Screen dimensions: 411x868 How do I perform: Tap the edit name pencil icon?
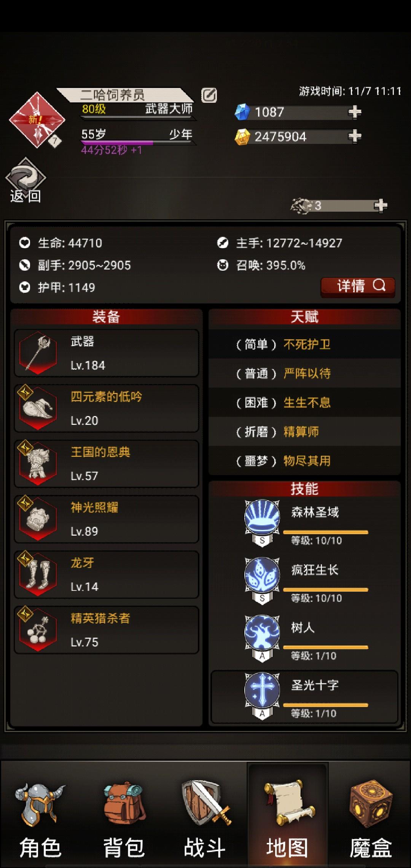click(x=209, y=95)
